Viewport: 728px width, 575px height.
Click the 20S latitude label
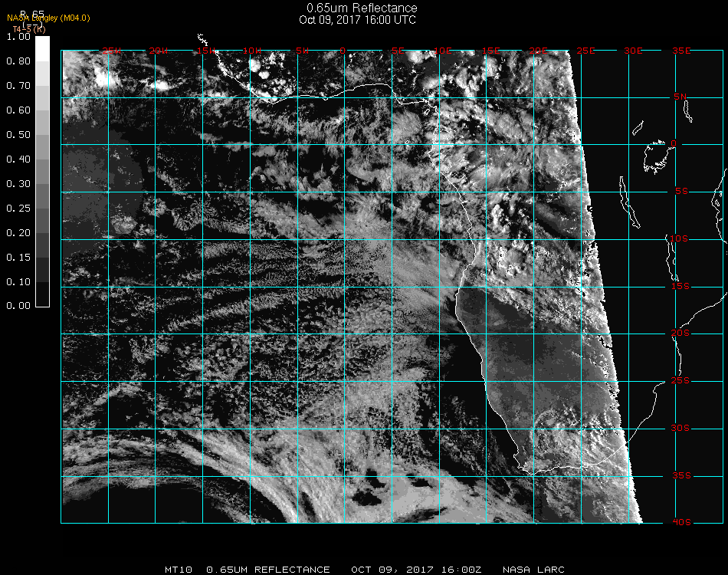click(680, 333)
